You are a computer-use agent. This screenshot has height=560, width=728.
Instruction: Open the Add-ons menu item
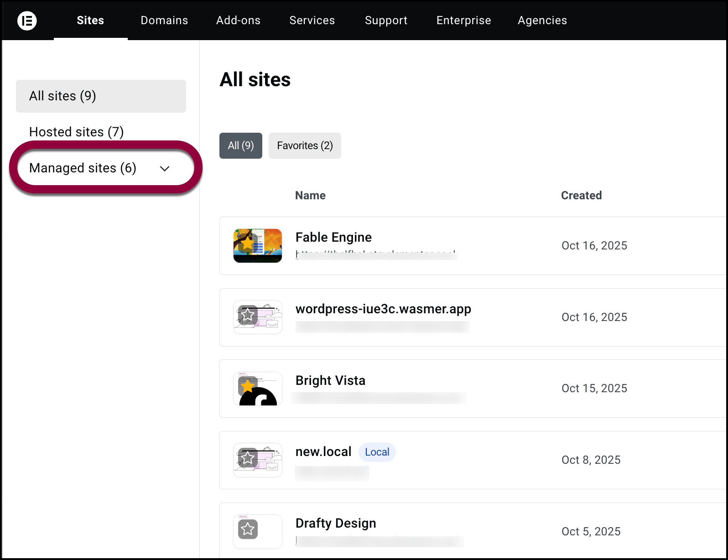click(x=238, y=21)
